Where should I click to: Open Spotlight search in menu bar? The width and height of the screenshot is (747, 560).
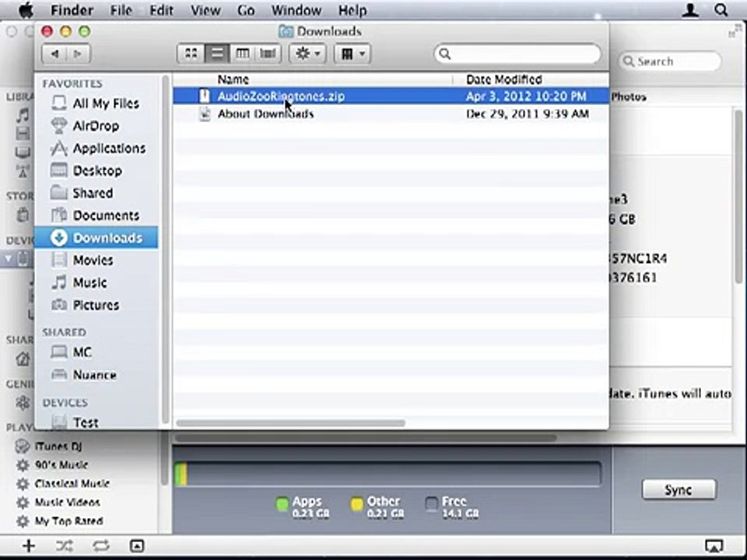tap(721, 10)
